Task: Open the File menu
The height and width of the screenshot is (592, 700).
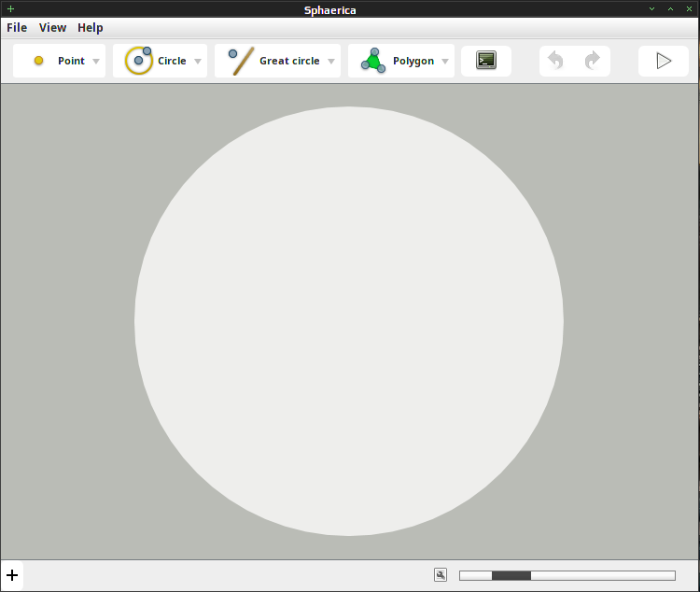Action: (17, 28)
